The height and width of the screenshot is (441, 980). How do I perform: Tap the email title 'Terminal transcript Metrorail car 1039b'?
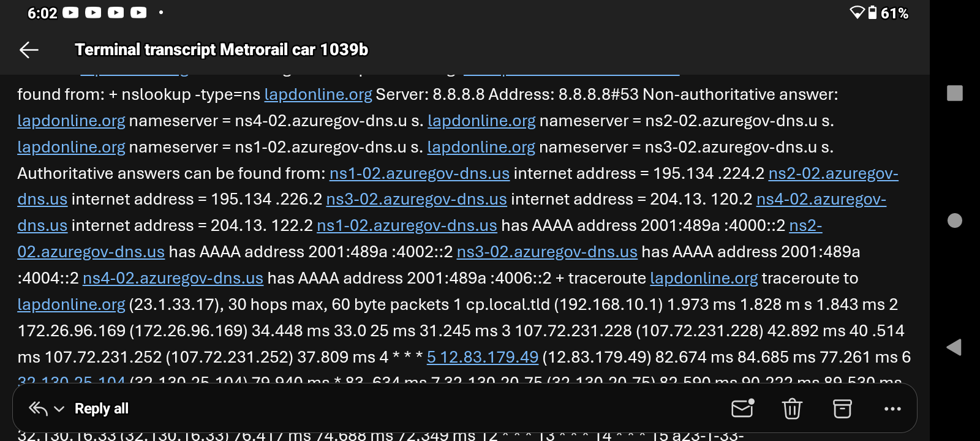tap(221, 50)
